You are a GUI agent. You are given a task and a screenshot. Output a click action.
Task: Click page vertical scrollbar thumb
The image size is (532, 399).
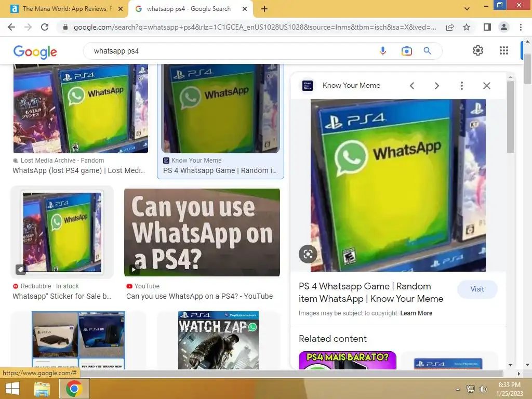pyautogui.click(x=527, y=69)
